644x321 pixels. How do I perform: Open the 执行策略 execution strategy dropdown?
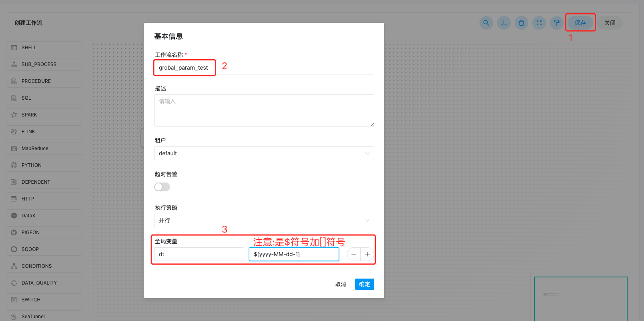(x=264, y=221)
